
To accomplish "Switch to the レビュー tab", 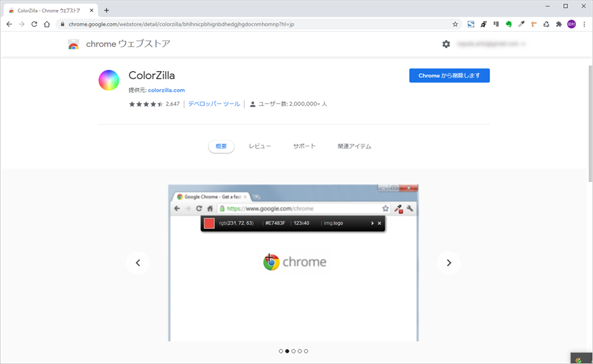I will click(260, 146).
